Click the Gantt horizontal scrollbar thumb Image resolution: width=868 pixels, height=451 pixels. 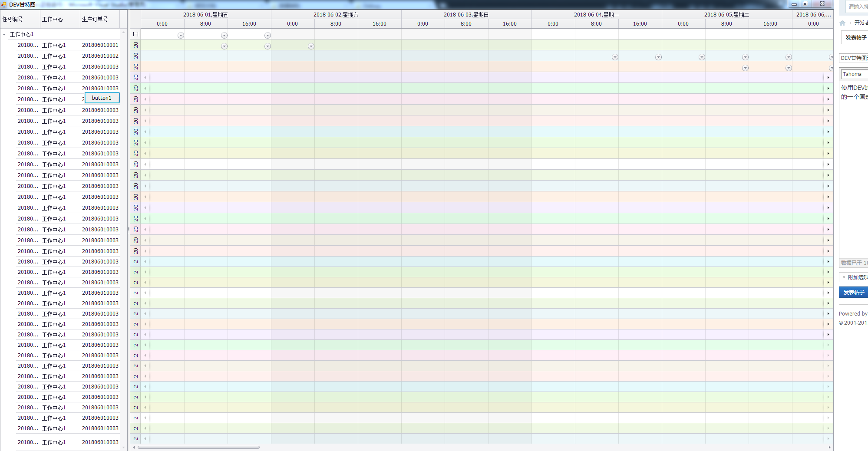[198, 447]
